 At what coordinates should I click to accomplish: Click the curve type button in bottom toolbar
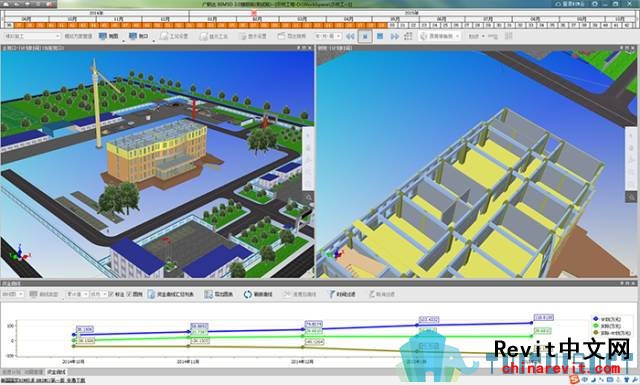coord(44,294)
